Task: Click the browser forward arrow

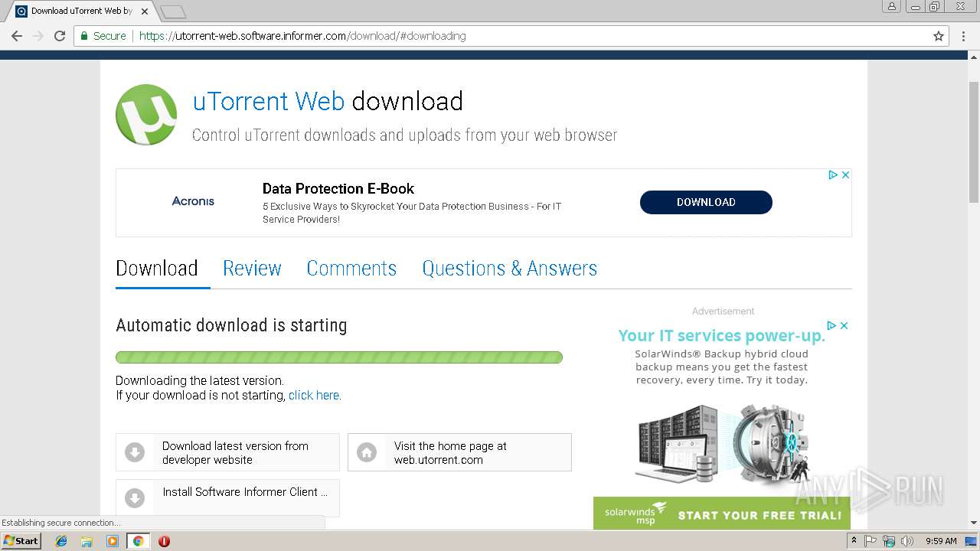Action: click(38, 36)
